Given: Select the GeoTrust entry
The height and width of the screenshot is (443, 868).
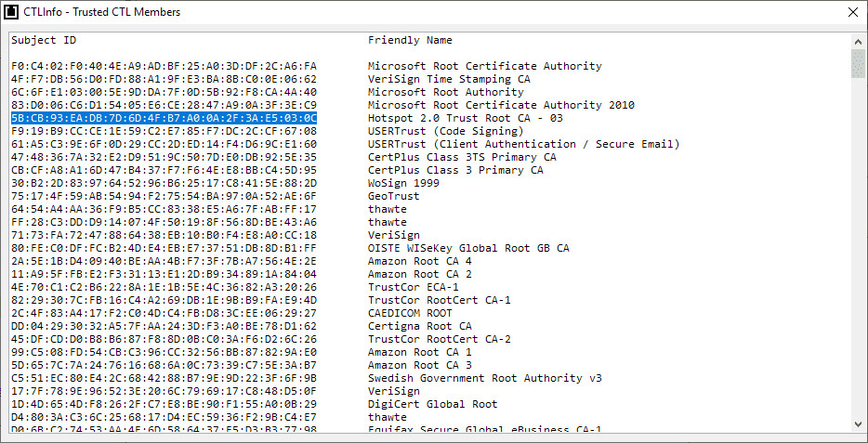Looking at the screenshot, I should tap(394, 196).
